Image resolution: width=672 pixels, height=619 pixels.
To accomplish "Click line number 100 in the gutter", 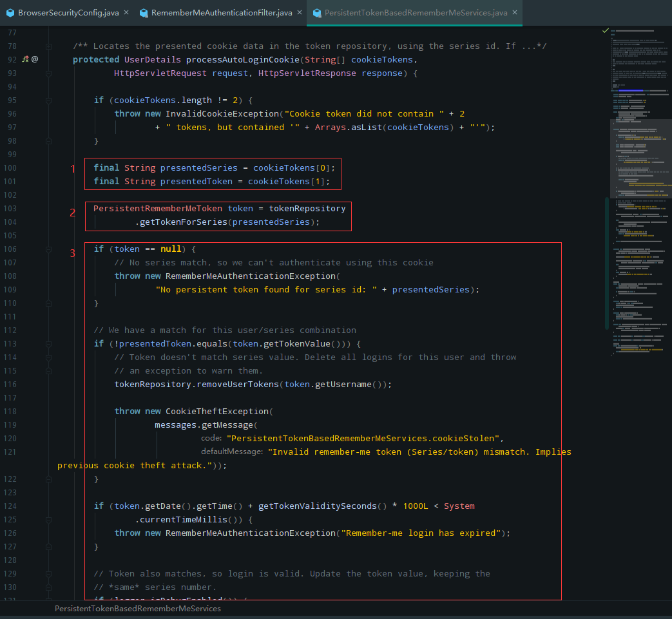I will click(10, 168).
